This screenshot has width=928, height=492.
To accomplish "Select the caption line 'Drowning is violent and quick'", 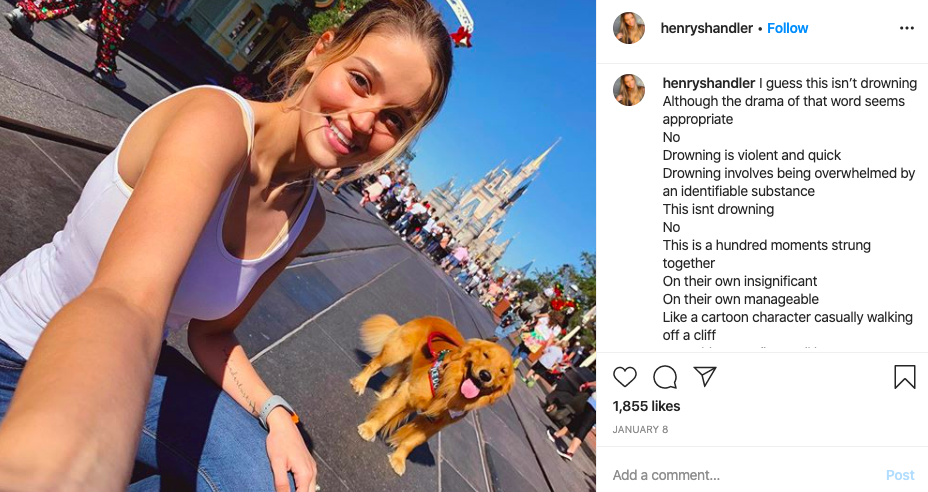I will (x=752, y=155).
